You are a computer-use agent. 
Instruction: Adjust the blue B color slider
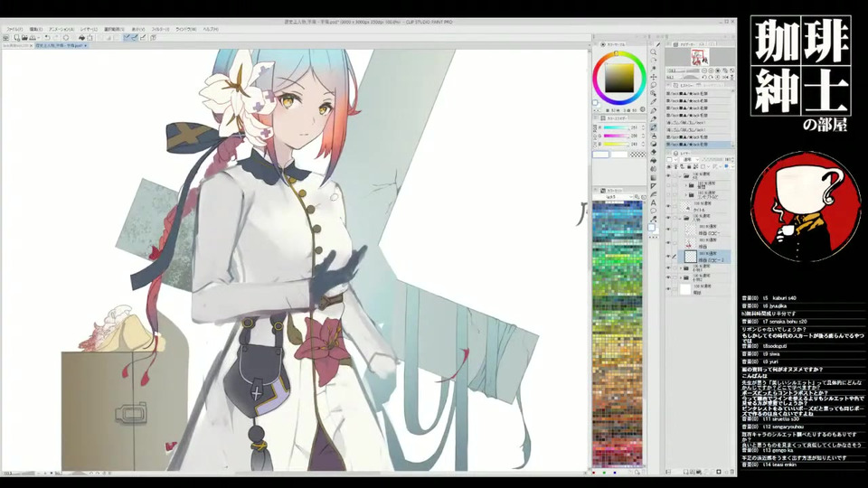point(616,144)
